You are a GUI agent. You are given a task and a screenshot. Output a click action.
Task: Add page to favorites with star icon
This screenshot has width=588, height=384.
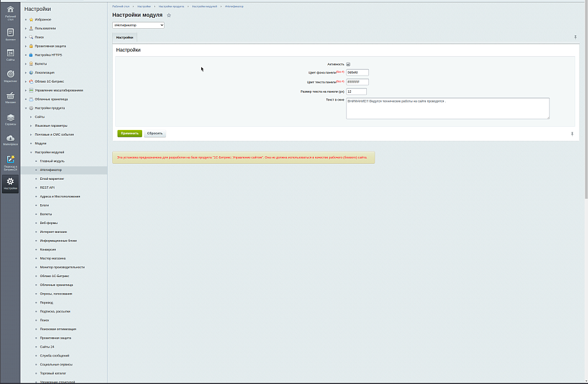tap(169, 15)
